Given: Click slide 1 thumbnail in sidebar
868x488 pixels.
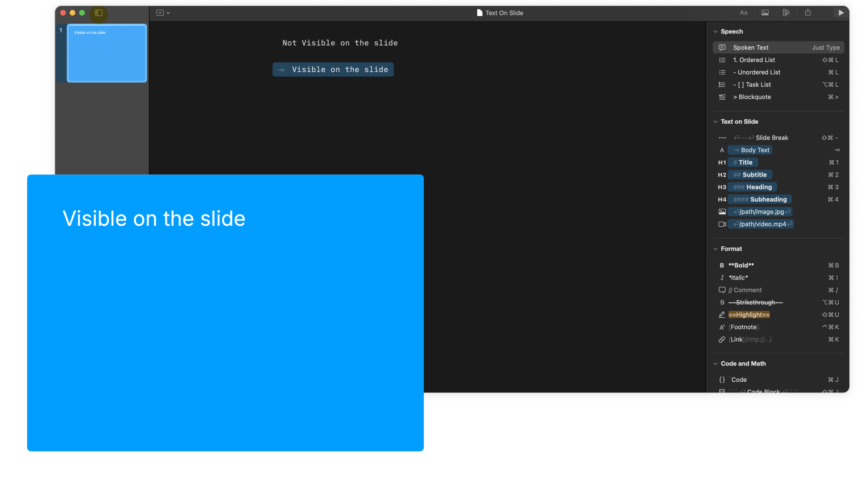Looking at the screenshot, I should tap(107, 53).
